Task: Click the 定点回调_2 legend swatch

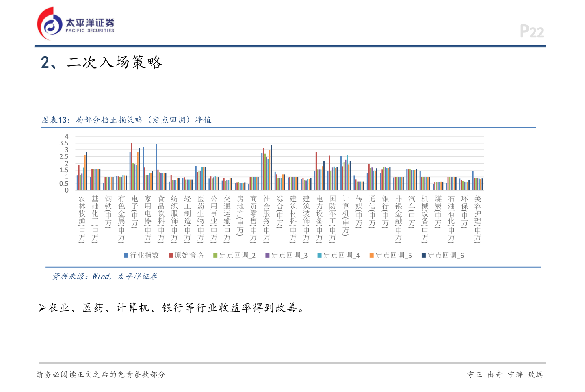Action: pyautogui.click(x=216, y=256)
